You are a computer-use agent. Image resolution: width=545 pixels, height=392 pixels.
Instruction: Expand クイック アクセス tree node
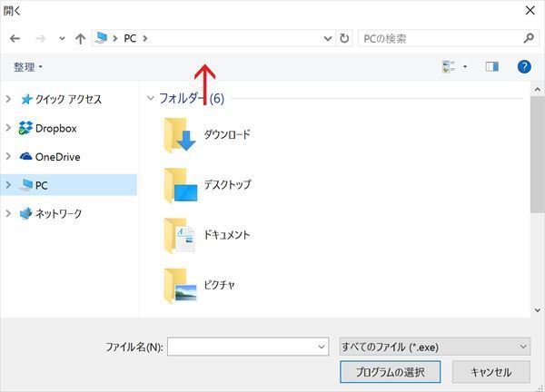point(8,99)
